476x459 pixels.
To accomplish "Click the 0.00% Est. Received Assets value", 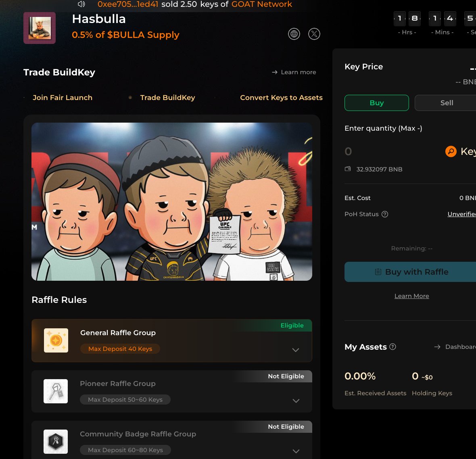I will click(x=360, y=376).
